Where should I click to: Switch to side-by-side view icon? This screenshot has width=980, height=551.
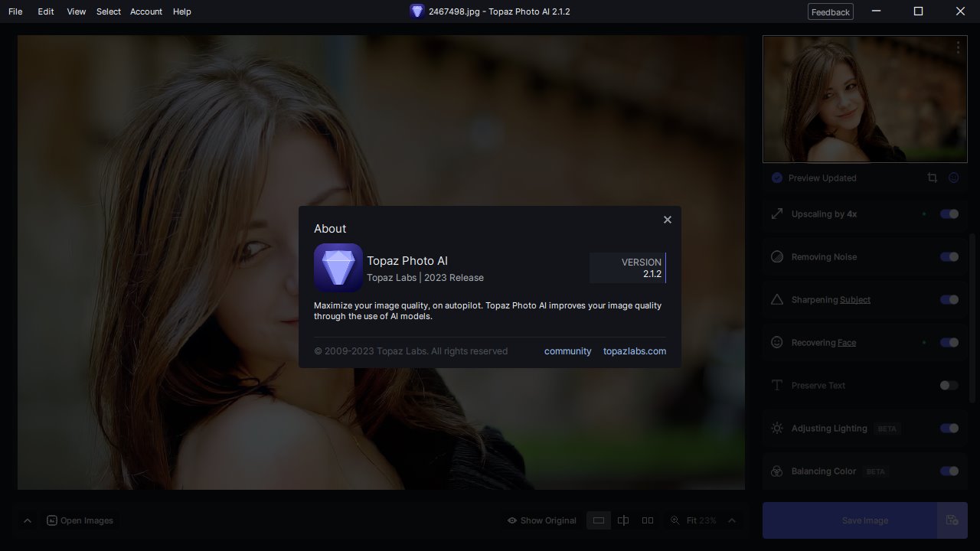pos(648,520)
